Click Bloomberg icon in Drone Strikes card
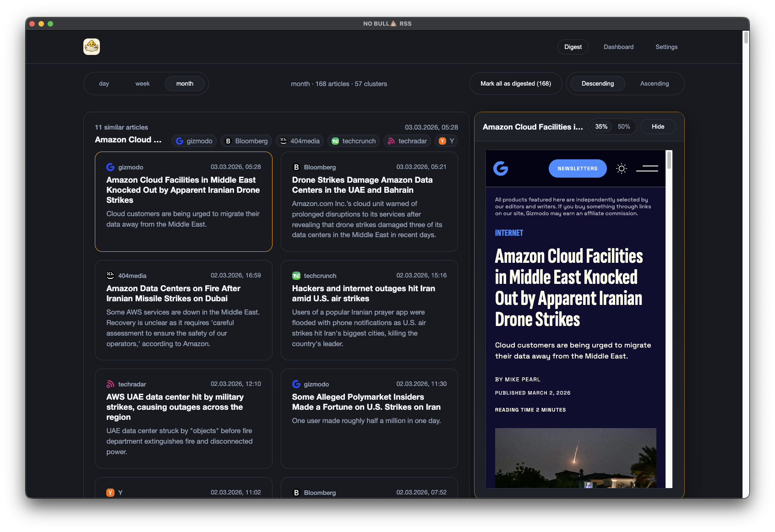 pyautogui.click(x=296, y=167)
